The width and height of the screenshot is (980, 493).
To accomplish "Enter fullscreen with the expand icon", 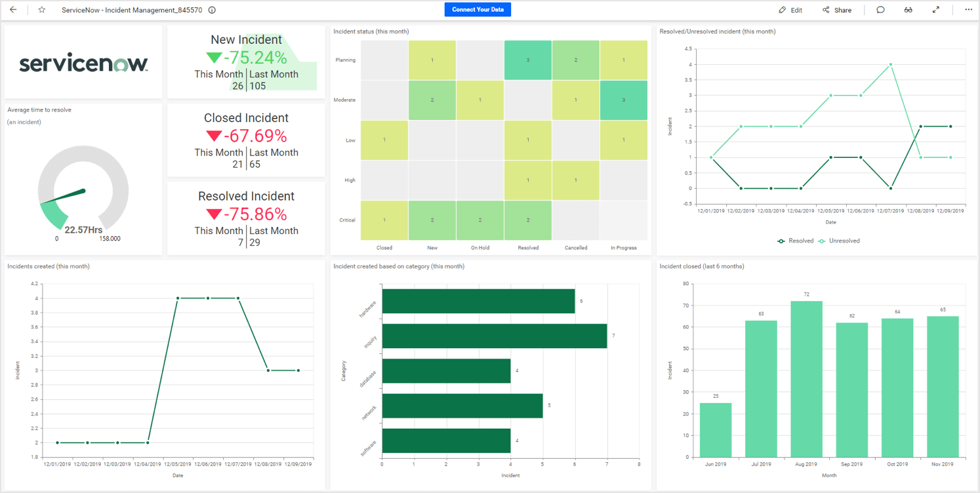I will pyautogui.click(x=936, y=10).
